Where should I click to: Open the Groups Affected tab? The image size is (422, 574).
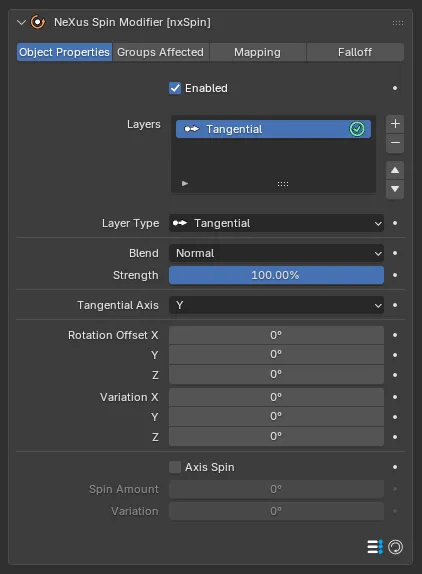click(x=161, y=52)
